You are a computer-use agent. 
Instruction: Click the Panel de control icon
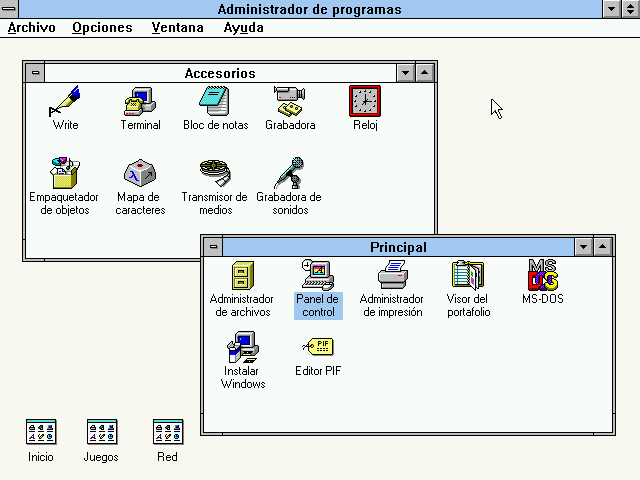[x=318, y=275]
